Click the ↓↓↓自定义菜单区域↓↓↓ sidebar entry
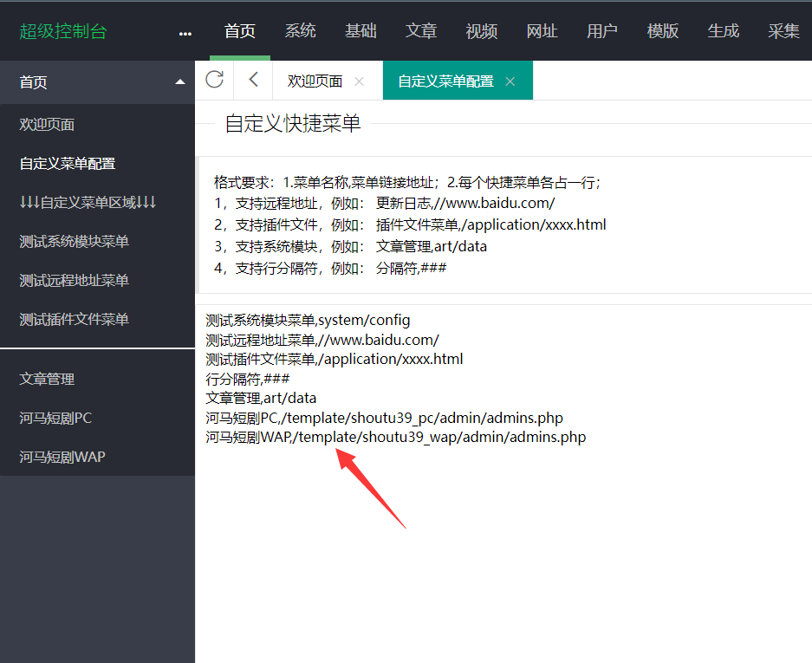The image size is (812, 663). (x=97, y=203)
